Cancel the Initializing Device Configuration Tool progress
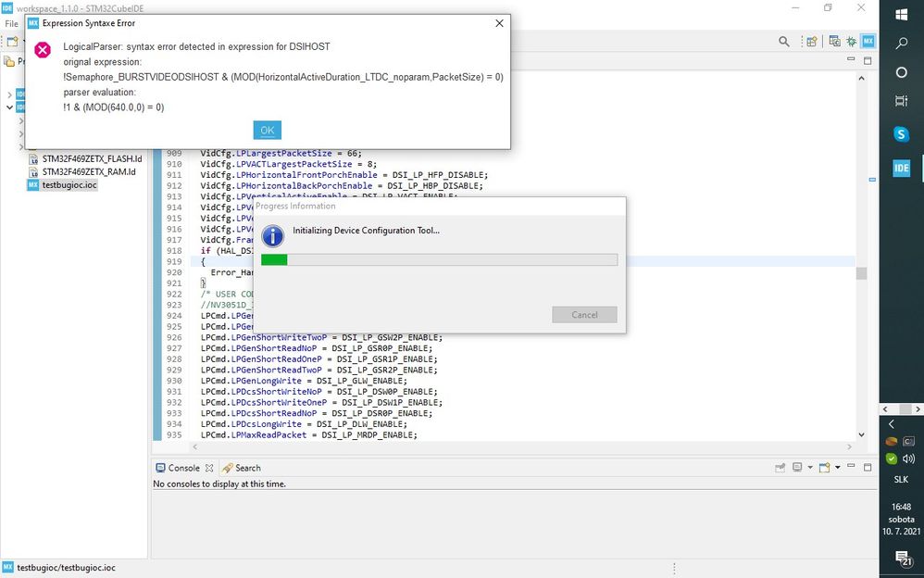 tap(584, 314)
